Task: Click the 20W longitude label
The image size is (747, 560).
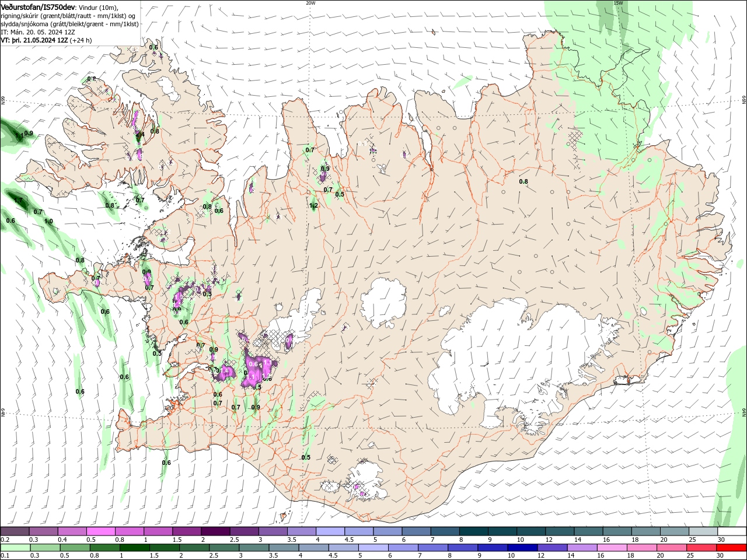Action: (x=310, y=3)
